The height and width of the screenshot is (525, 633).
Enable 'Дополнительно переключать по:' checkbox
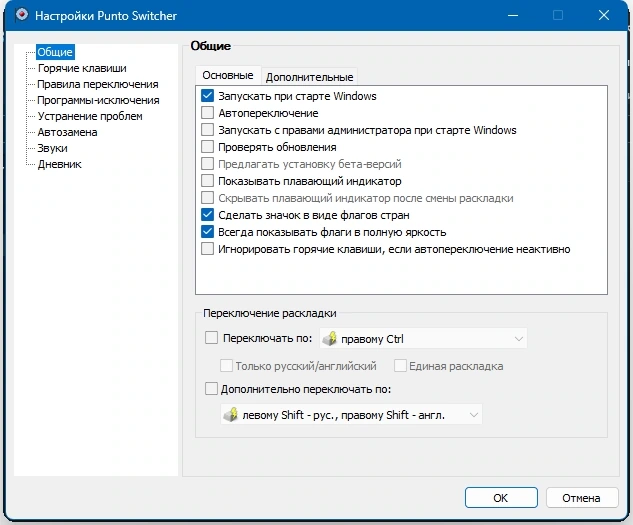[212, 389]
